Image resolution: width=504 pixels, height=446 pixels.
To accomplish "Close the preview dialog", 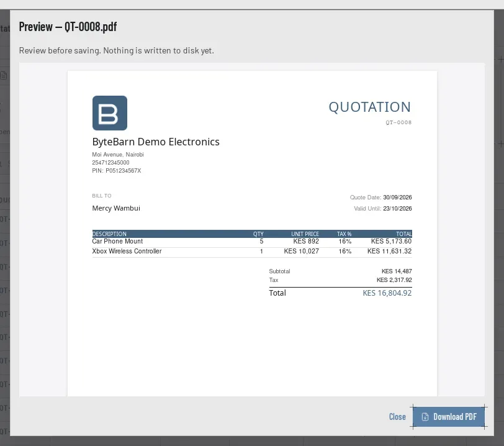I will coord(397,417).
